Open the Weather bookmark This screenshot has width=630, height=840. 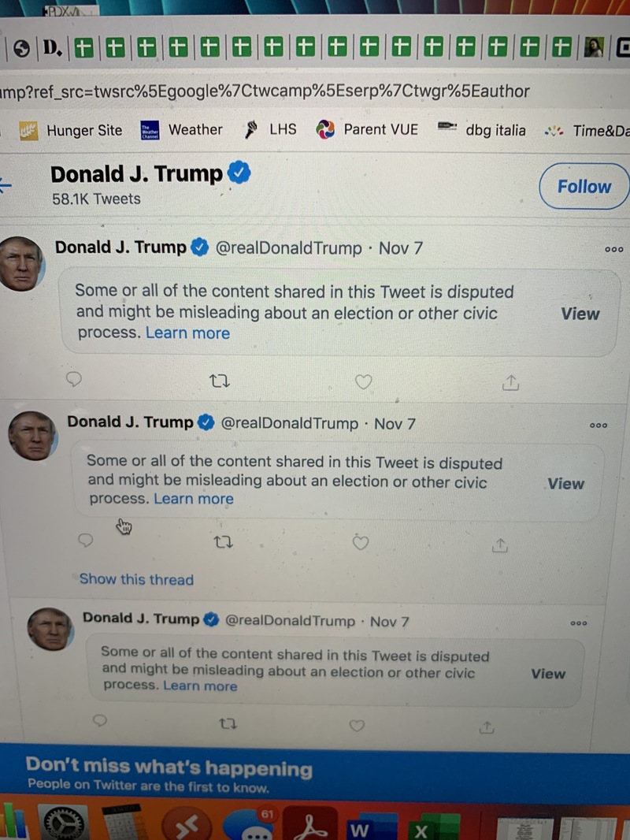click(x=195, y=130)
